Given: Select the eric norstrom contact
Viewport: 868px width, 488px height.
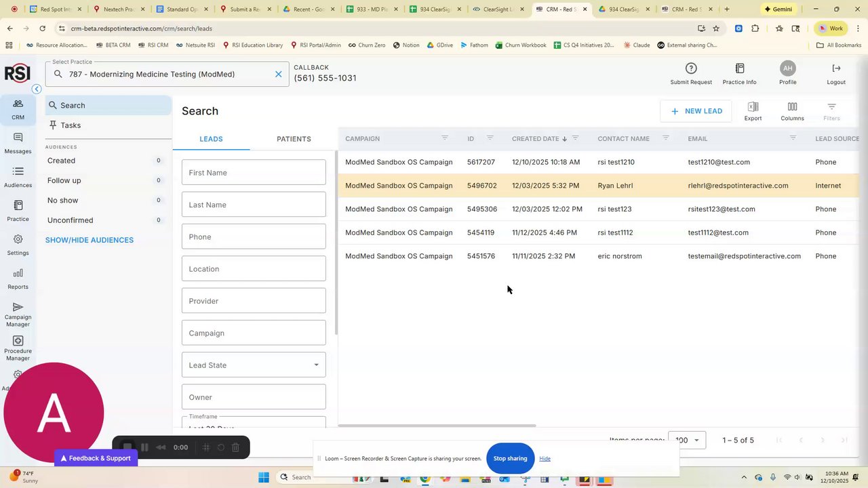Looking at the screenshot, I should [x=620, y=256].
